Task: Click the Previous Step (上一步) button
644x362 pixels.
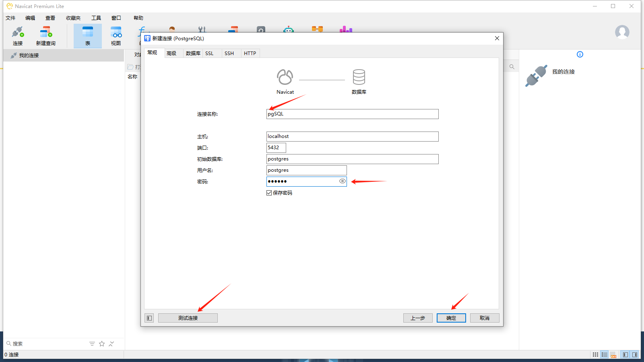Action: [x=418, y=318]
